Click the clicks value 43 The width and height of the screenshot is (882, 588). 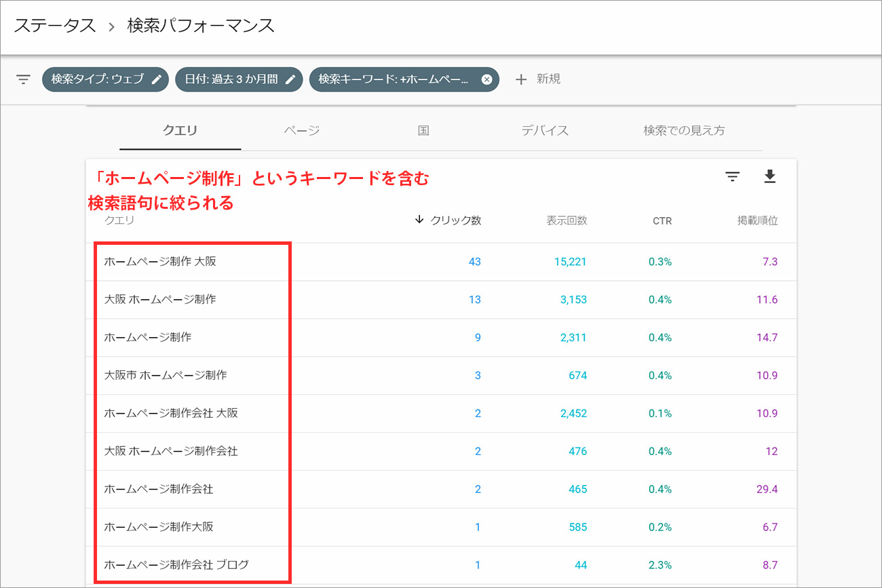click(x=475, y=262)
